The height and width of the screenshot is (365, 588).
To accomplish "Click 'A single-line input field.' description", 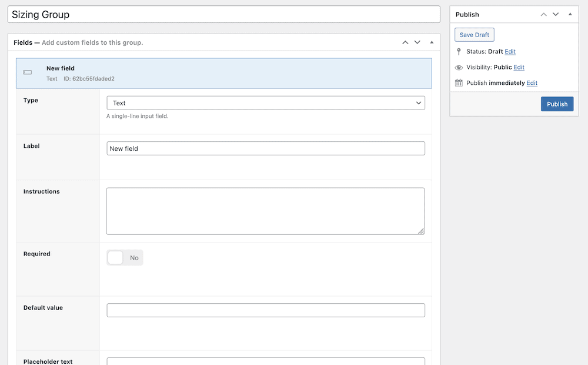I will click(137, 117).
